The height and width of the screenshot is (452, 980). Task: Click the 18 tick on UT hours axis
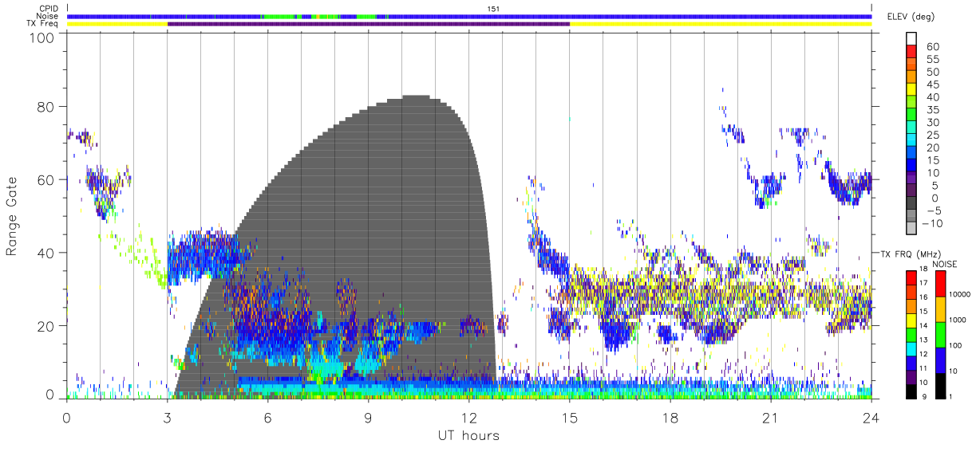pyautogui.click(x=670, y=418)
